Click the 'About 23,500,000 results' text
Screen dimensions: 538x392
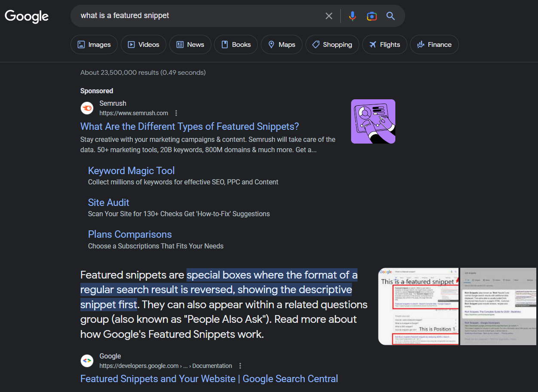(143, 73)
